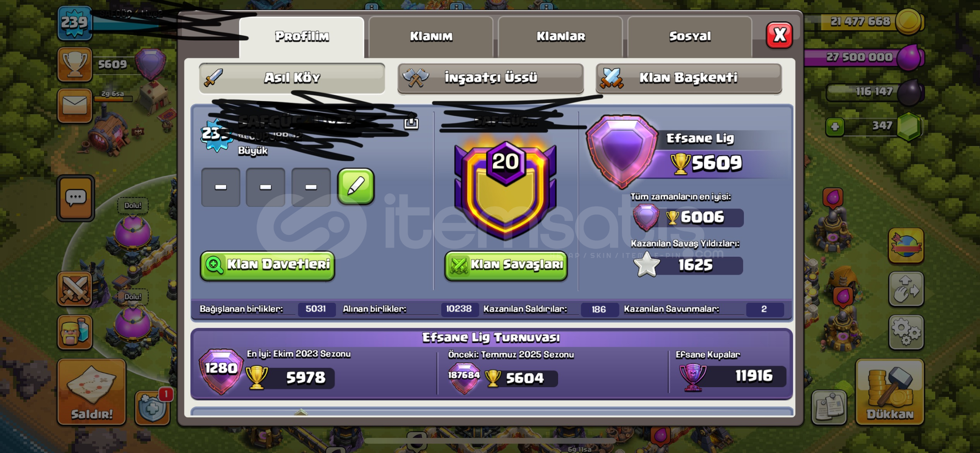The height and width of the screenshot is (453, 980).
Task: Add gems with green plus button
Action: [x=835, y=126]
